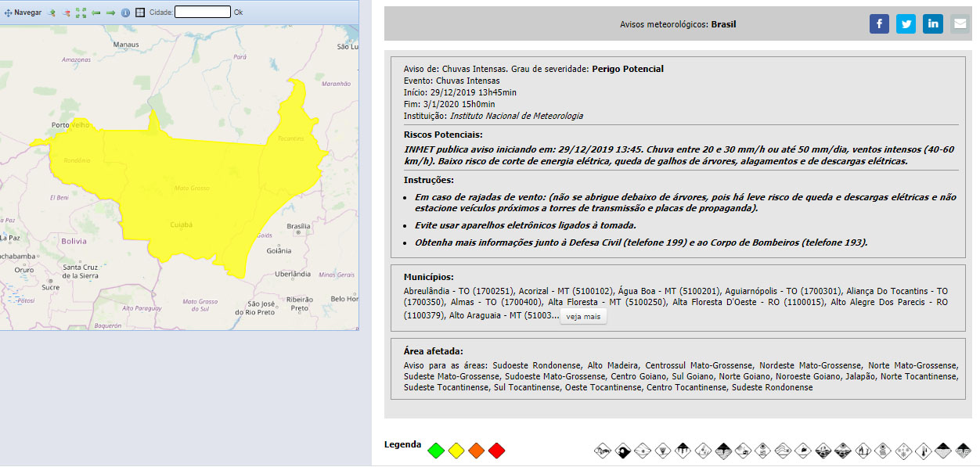This screenshot has width=980, height=467.
Task: Go forward with the green right arrow
Action: coord(110,13)
